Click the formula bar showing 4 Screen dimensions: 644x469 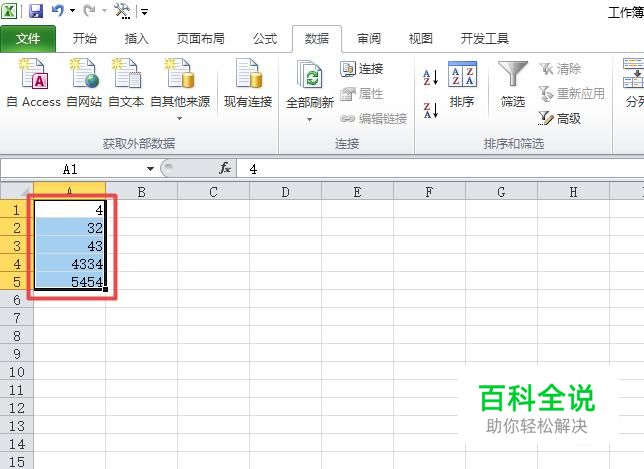pyautogui.click(x=440, y=169)
